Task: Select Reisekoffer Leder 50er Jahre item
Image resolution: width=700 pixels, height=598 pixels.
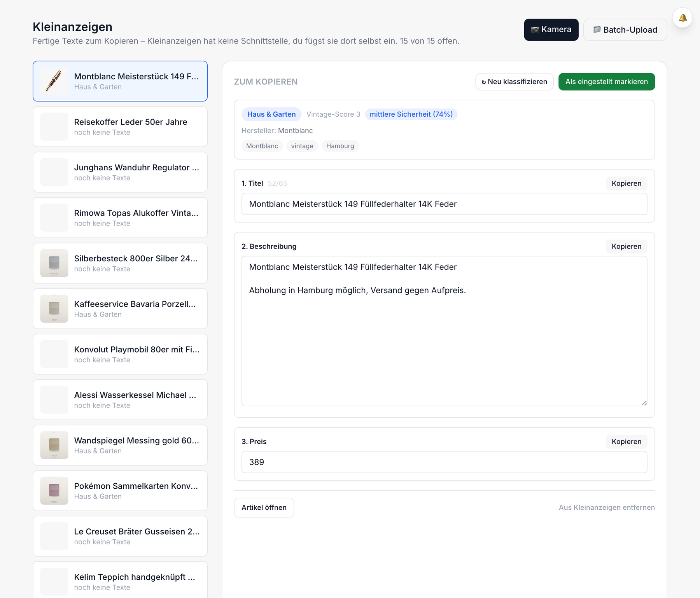Action: click(120, 127)
